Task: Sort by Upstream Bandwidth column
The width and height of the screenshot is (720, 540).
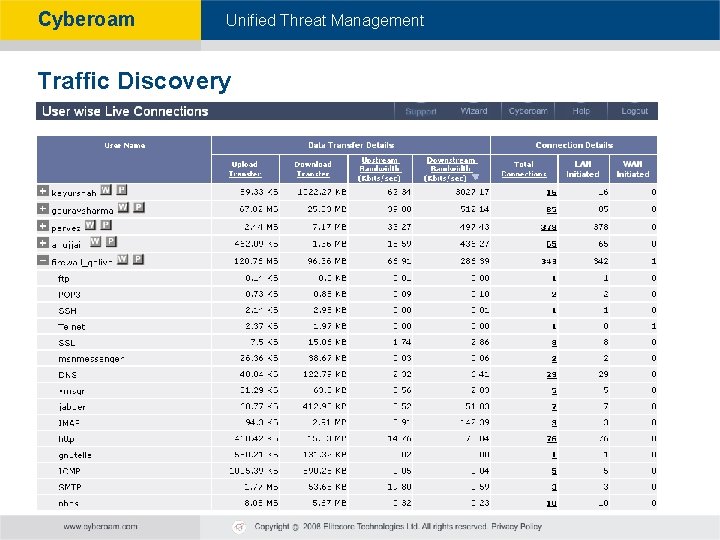Action: point(380,169)
